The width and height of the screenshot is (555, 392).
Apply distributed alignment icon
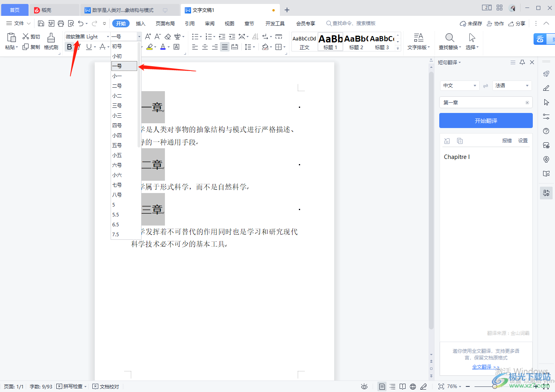(x=235, y=47)
